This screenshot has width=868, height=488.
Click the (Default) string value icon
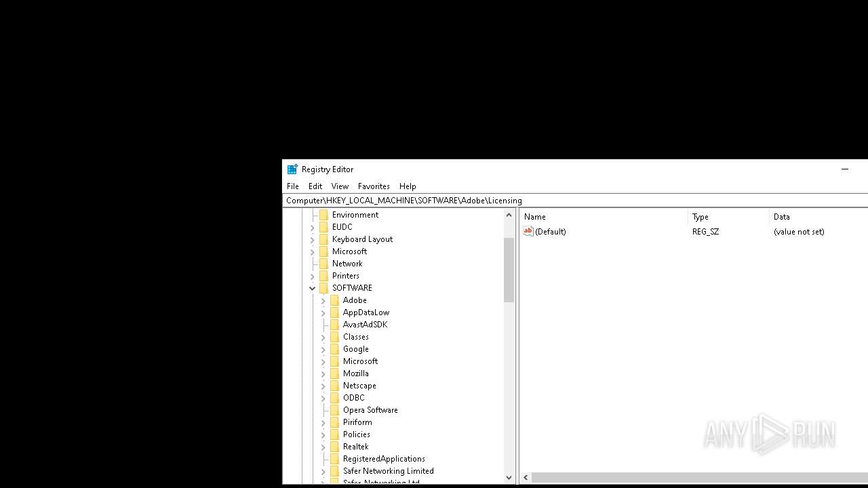click(528, 231)
